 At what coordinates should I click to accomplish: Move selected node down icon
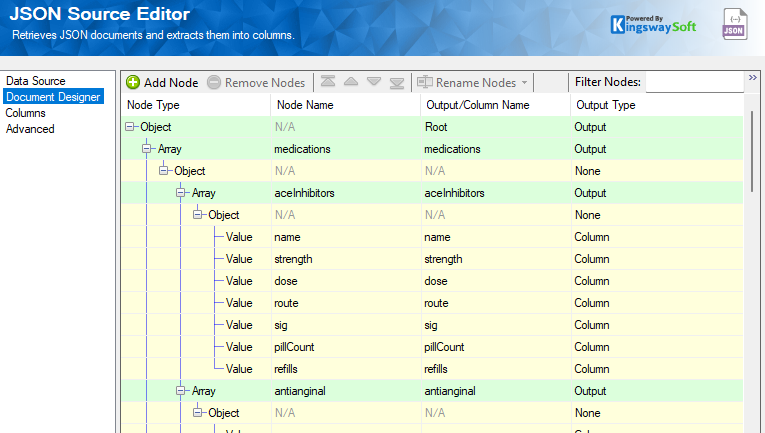pyautogui.click(x=374, y=82)
